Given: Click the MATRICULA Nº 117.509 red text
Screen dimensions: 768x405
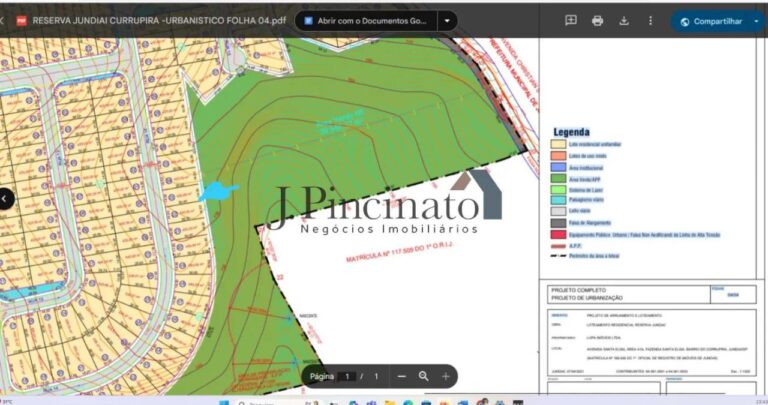Looking at the screenshot, I should tap(400, 252).
